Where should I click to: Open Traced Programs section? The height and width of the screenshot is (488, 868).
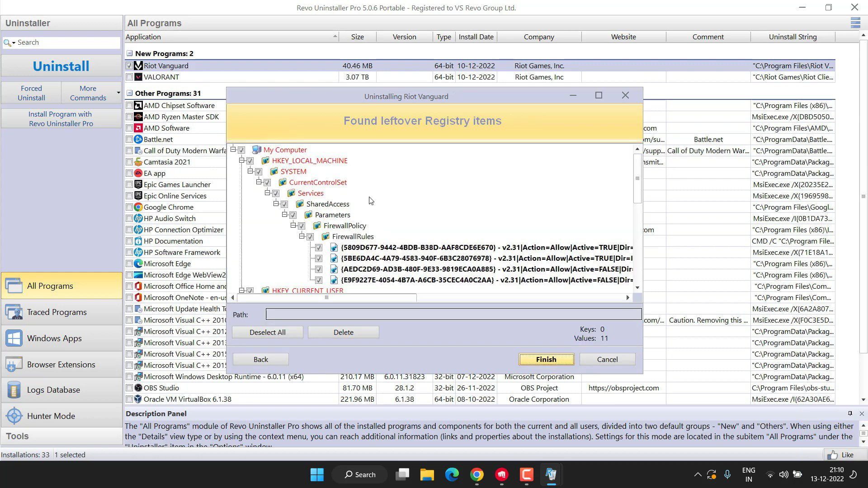(61, 312)
